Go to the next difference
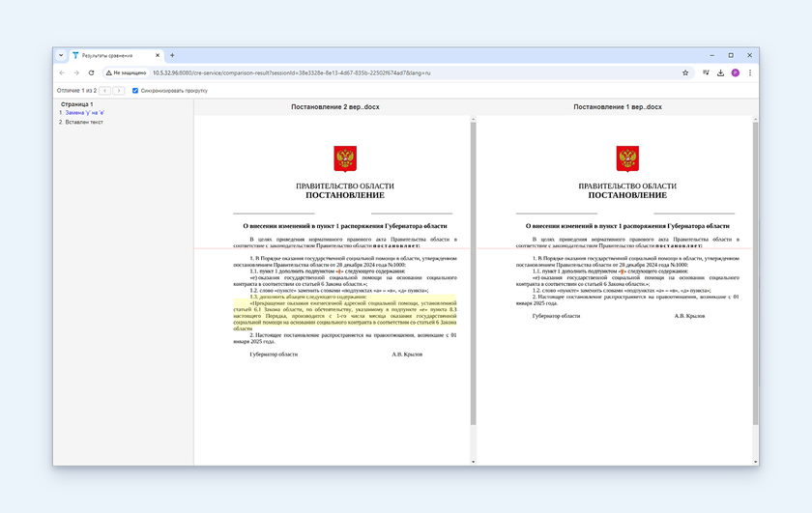Screen dimensions: 812x513 coord(119,90)
